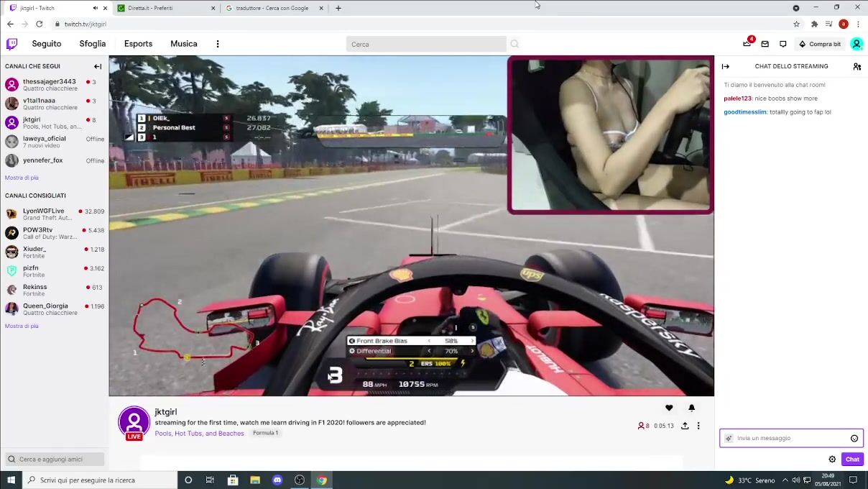Click the user avatar profile icon
The image size is (868, 489).
tap(857, 44)
